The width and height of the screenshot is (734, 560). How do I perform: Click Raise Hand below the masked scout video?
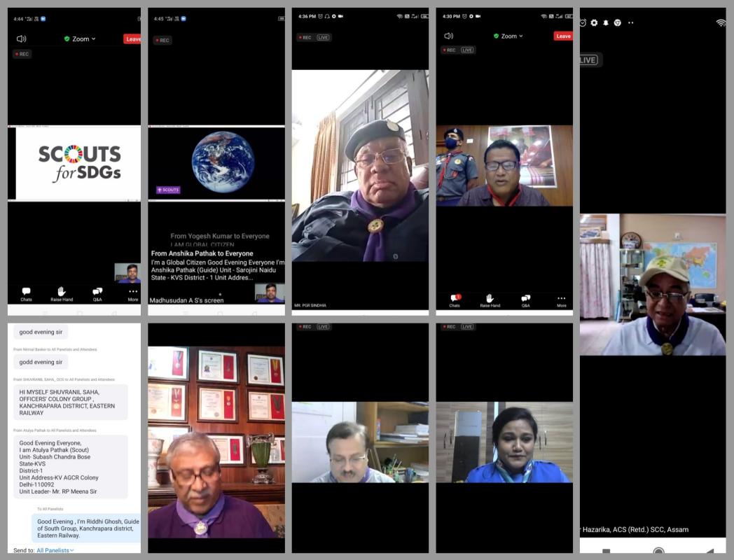[x=490, y=300]
